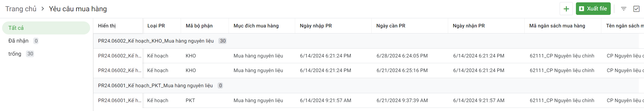Click the Xuất file export button
The height and width of the screenshot is (111, 644).
point(593,9)
